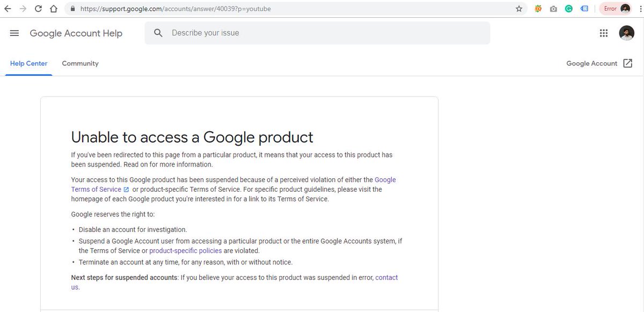Click the Unable to access a Google product heading

tap(192, 137)
